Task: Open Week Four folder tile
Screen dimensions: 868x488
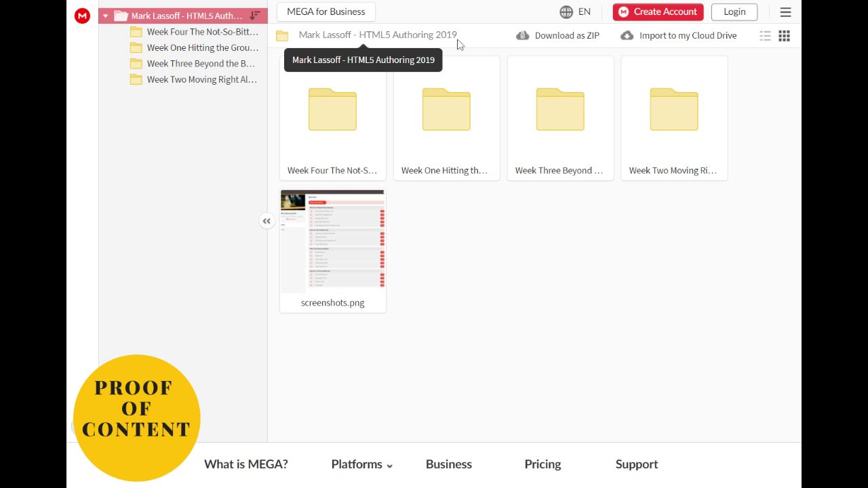Action: [333, 118]
